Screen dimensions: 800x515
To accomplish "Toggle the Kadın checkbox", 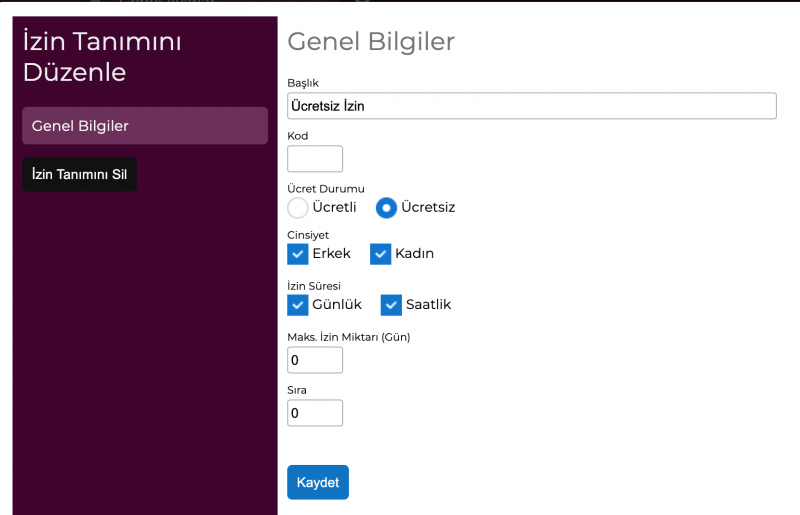I will 381,254.
